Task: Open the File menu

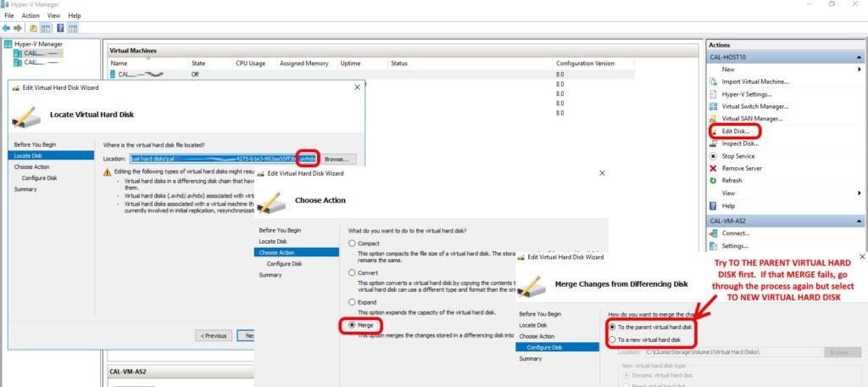Action: (x=9, y=15)
